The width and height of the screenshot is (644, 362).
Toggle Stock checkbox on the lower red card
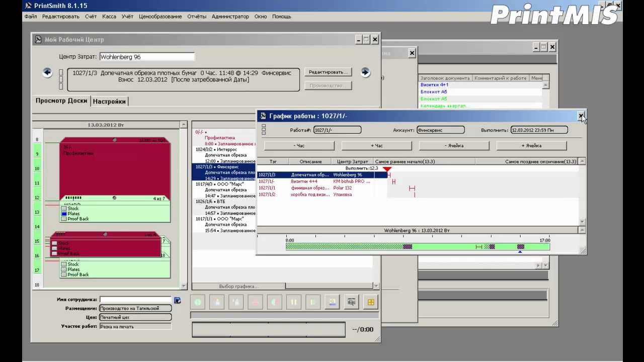point(54,243)
